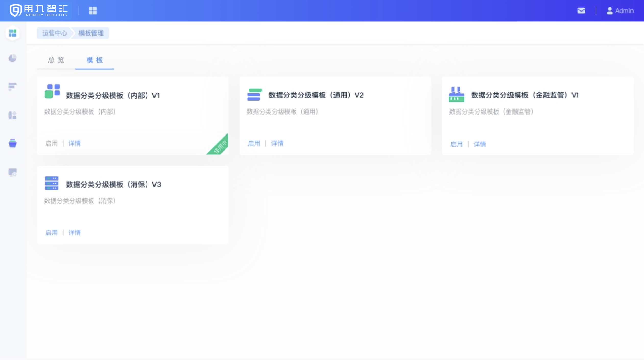
Task: Switch to the 总览 tab
Action: 56,60
